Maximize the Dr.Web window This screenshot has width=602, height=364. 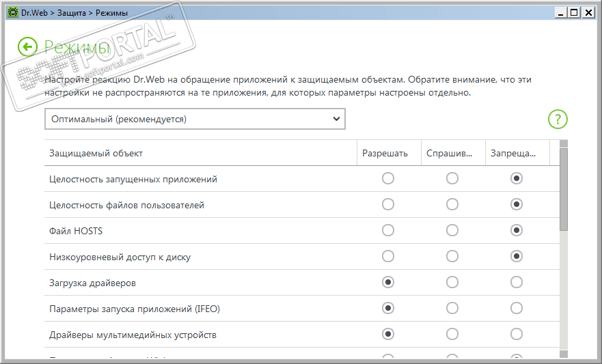(x=574, y=13)
